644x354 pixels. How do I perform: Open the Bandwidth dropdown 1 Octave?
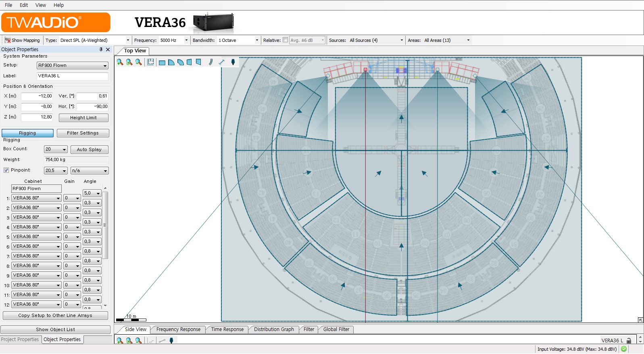point(238,40)
